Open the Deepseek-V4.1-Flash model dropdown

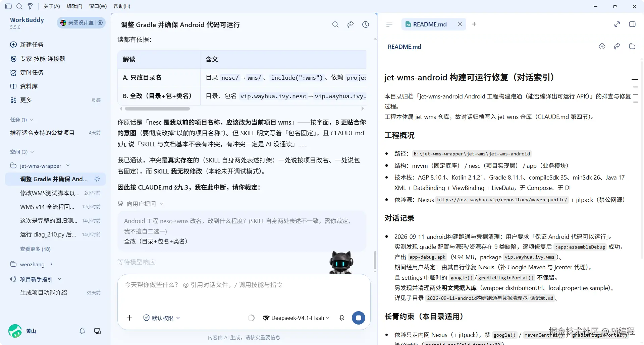click(296, 318)
